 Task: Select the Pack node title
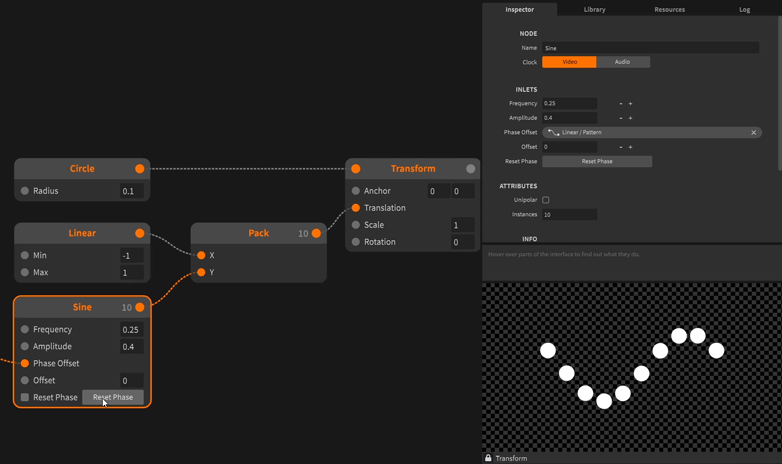pyautogui.click(x=259, y=233)
